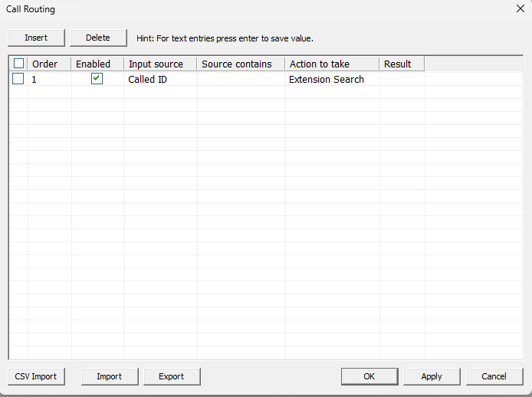Open the CSV Import dialog
The height and width of the screenshot is (397, 532).
click(36, 376)
